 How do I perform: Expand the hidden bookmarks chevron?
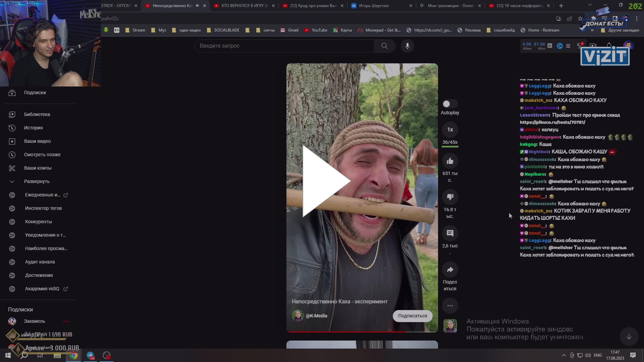click(x=592, y=30)
